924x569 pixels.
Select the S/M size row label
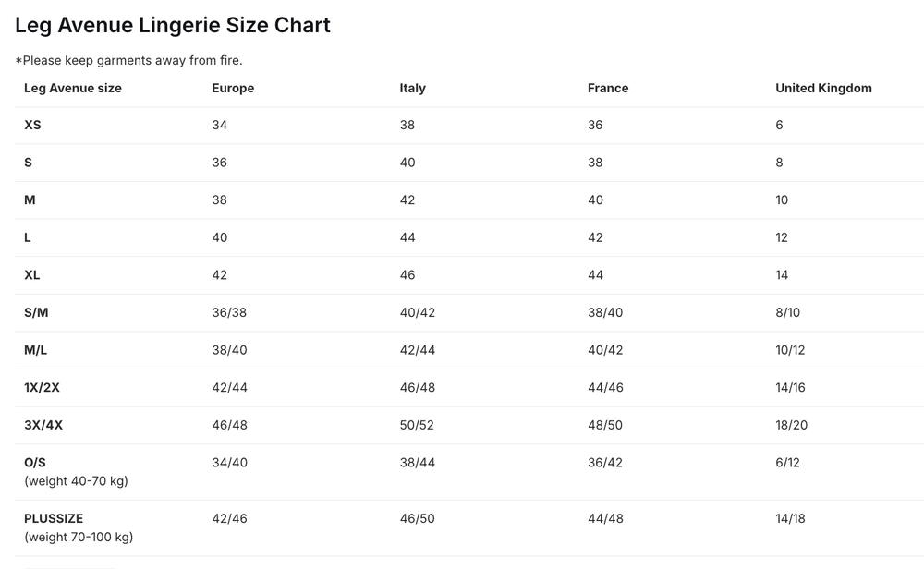tap(36, 313)
